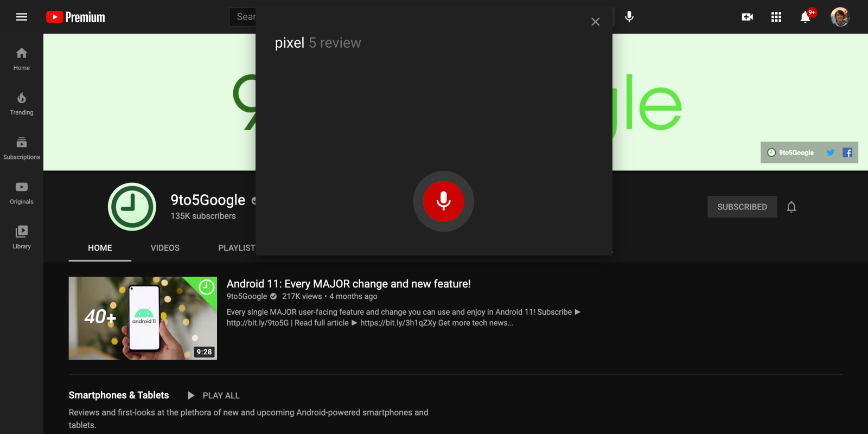Click the 'pixel 5 review' transcribed text
Image resolution: width=868 pixels, height=434 pixels.
pyautogui.click(x=318, y=43)
